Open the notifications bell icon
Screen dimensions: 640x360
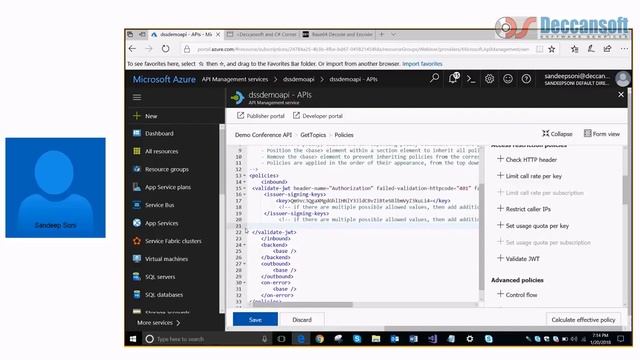pyautogui.click(x=453, y=78)
